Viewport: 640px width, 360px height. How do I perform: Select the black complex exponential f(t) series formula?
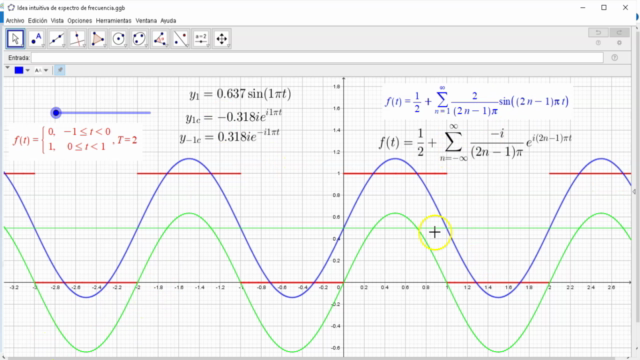pyautogui.click(x=476, y=142)
